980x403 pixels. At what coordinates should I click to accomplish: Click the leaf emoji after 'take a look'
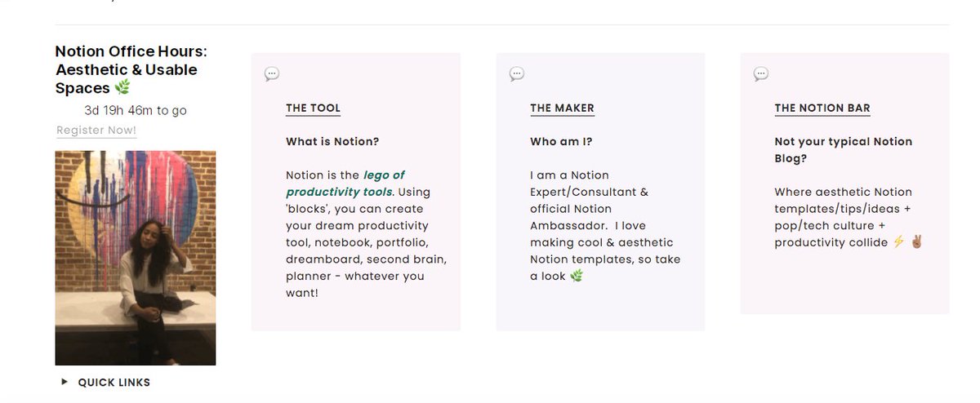577,277
